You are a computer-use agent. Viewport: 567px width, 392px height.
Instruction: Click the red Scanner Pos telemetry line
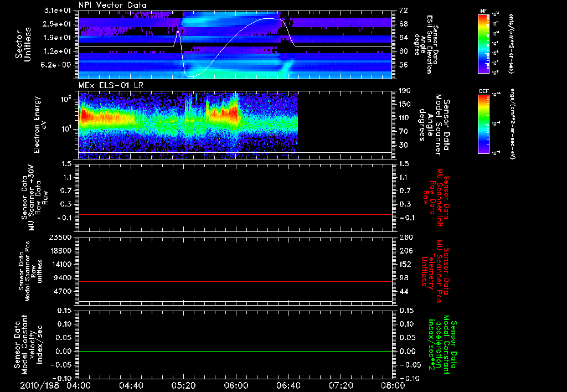pos(235,281)
